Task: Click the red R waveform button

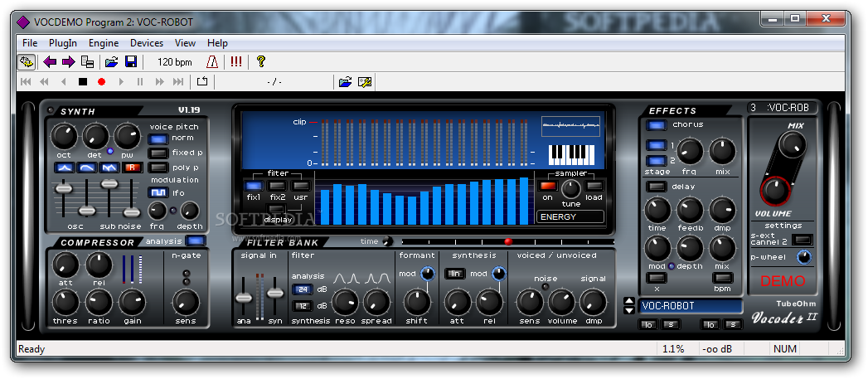Action: [133, 168]
